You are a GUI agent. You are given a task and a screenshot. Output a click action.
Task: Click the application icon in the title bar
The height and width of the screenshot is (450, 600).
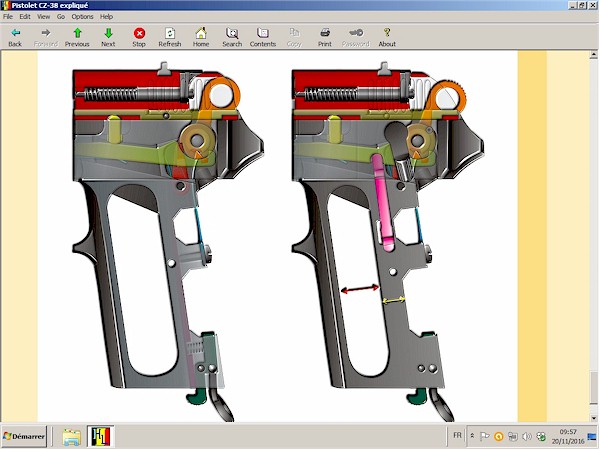click(5, 5)
